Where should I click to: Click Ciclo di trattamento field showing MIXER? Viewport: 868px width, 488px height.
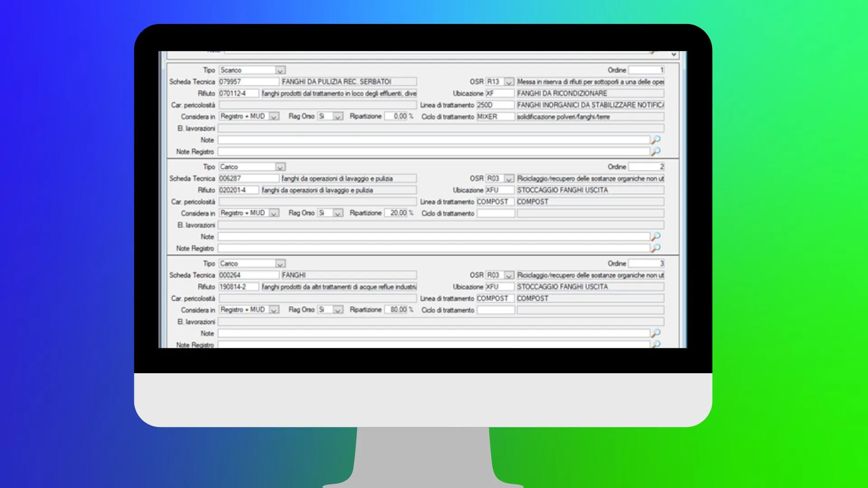coord(495,117)
